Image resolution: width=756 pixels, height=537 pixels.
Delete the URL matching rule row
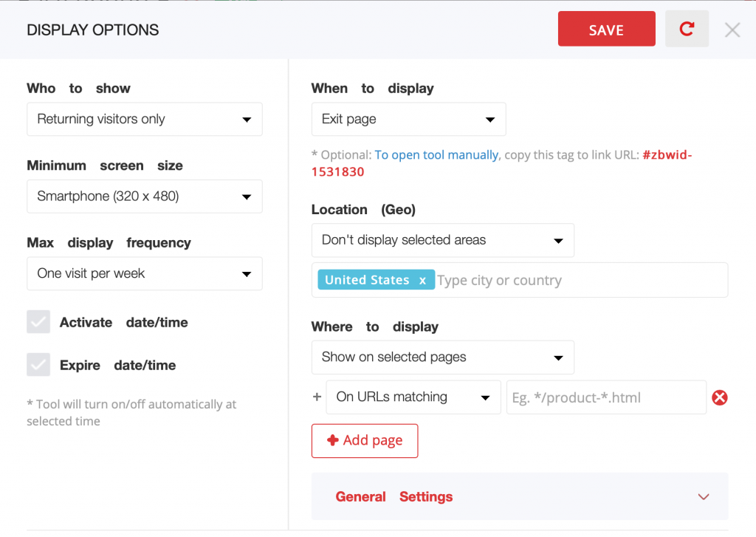(719, 397)
